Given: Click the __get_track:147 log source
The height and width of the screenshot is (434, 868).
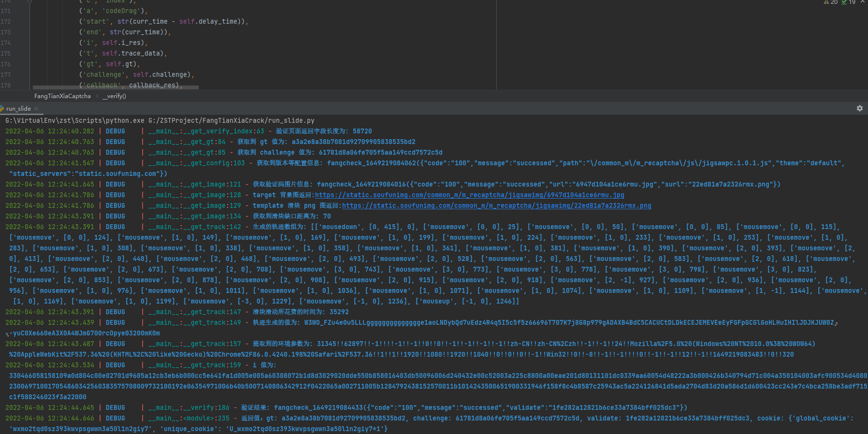Looking at the screenshot, I should tap(195, 312).
